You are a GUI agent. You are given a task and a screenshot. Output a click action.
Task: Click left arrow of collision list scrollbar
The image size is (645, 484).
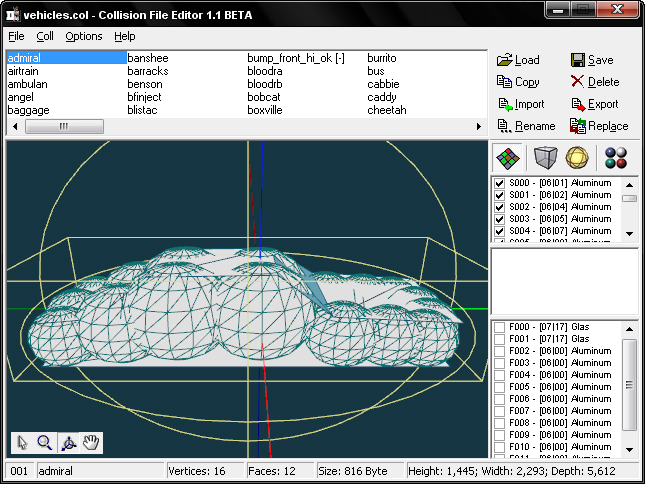pos(15,126)
